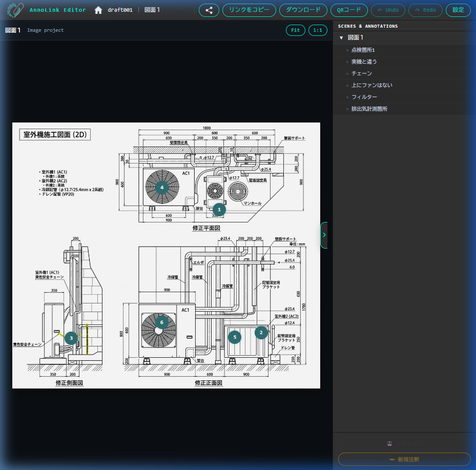Screen dimensions: 476x470
Task: Collapse the right side panel with the chevron
Action: [324, 235]
